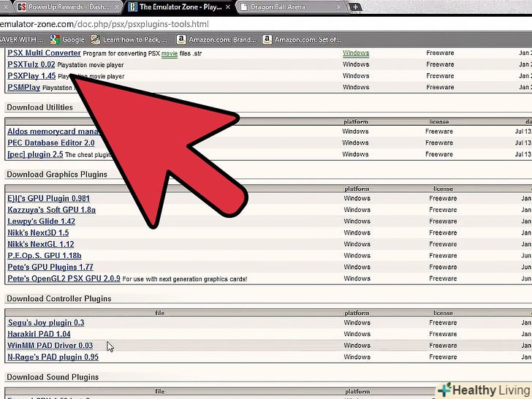Viewport: 532px width, 399px height.
Task: Click the Download Graphics Plugins heading
Action: tap(57, 175)
